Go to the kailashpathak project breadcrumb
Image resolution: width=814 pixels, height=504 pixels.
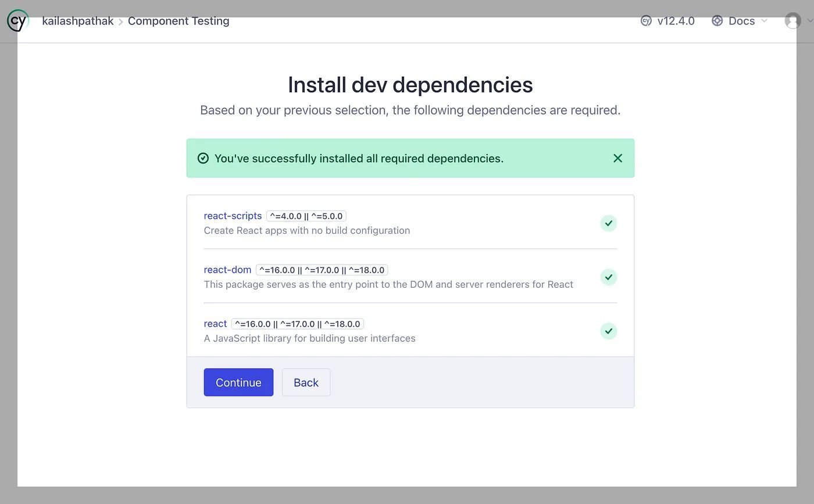(x=78, y=21)
